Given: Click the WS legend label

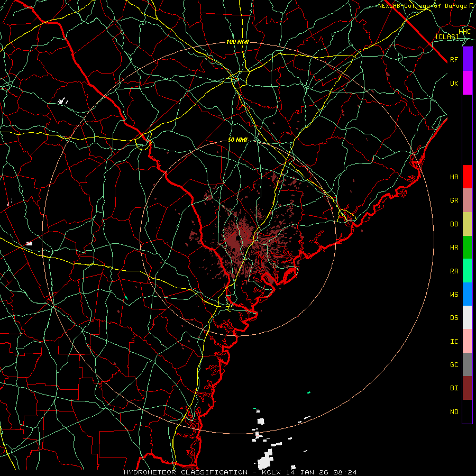Looking at the screenshot, I should tap(454, 295).
